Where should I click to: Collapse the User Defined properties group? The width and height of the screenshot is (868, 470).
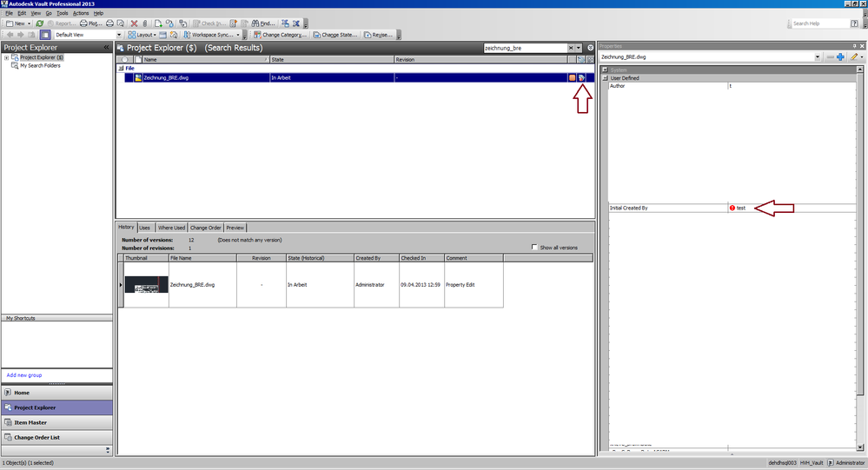coord(605,78)
